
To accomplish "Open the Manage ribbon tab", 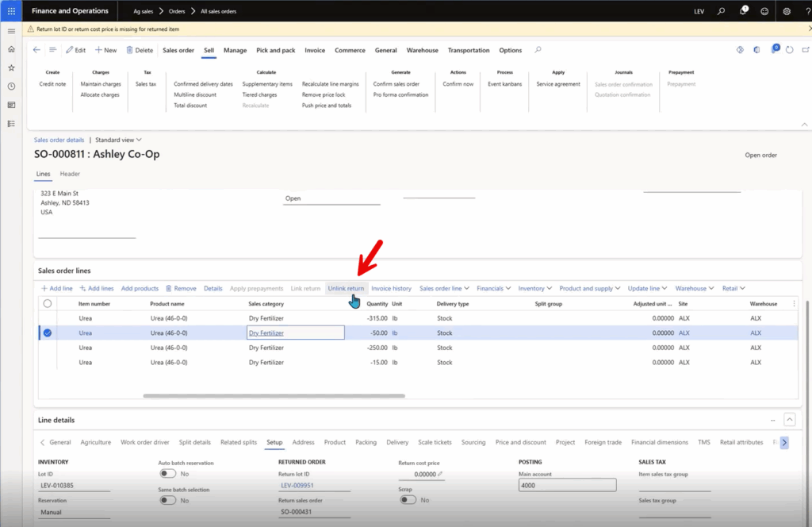I will pyautogui.click(x=235, y=50).
